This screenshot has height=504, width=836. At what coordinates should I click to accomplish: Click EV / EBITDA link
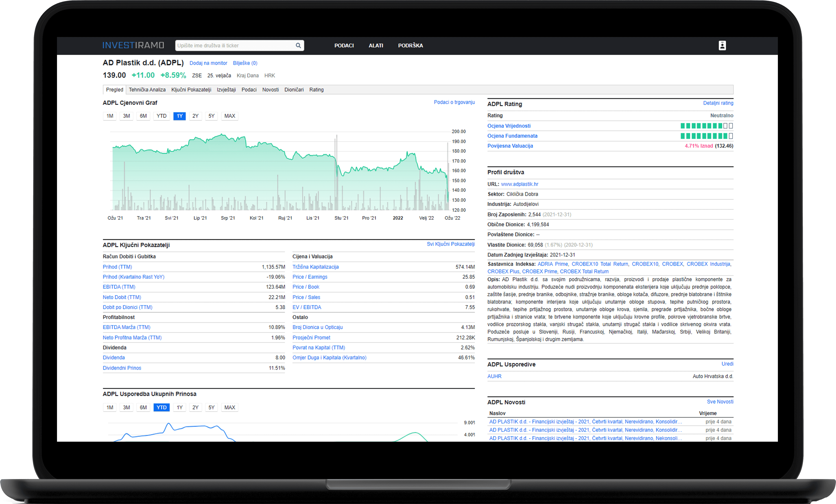pyautogui.click(x=307, y=307)
